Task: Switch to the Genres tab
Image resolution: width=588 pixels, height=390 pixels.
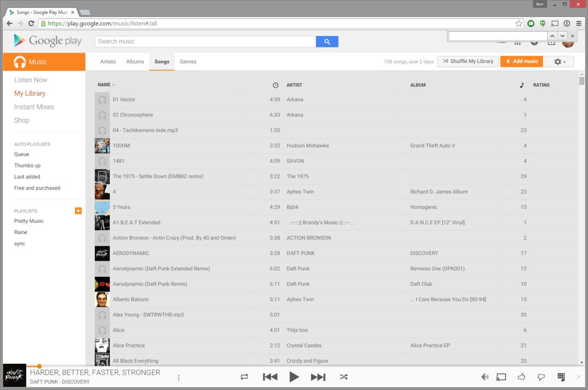Action: 188,62
